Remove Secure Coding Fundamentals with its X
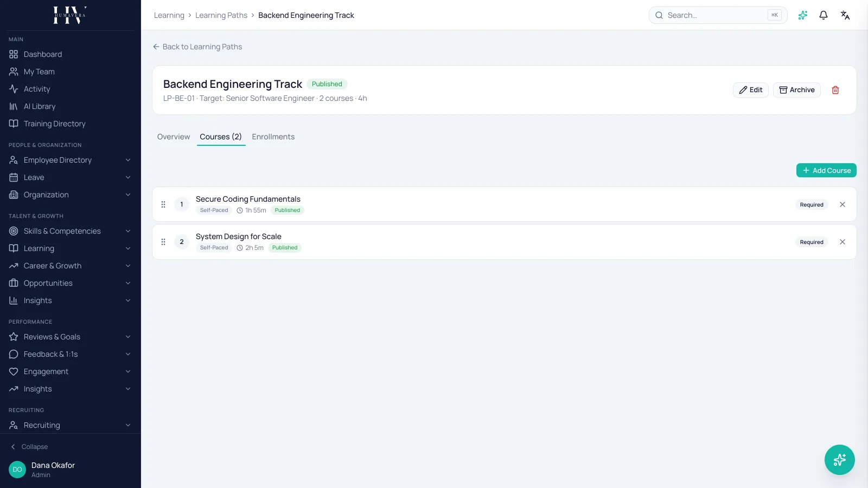The image size is (868, 488). point(843,204)
